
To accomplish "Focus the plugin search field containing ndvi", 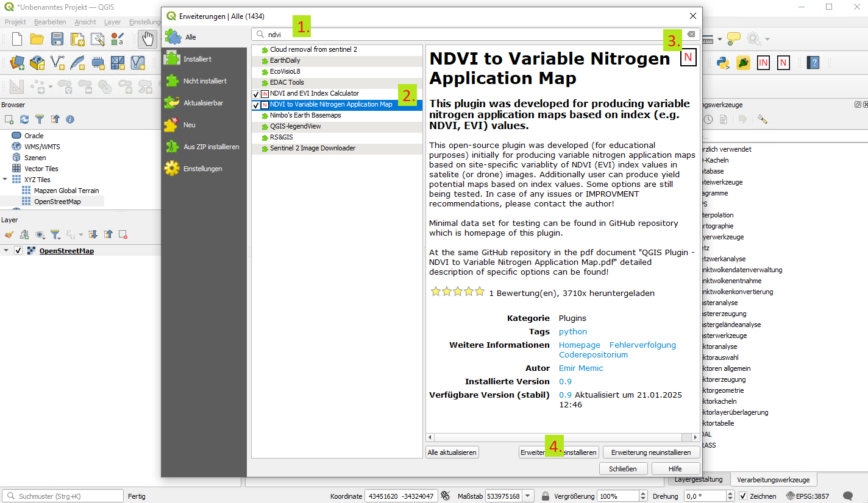I will click(x=475, y=35).
